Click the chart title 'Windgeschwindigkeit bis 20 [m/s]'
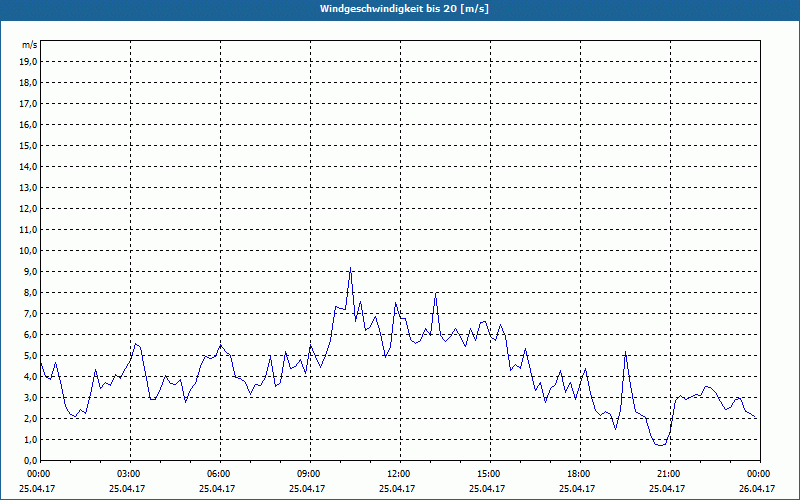The image size is (800, 500). (404, 9)
